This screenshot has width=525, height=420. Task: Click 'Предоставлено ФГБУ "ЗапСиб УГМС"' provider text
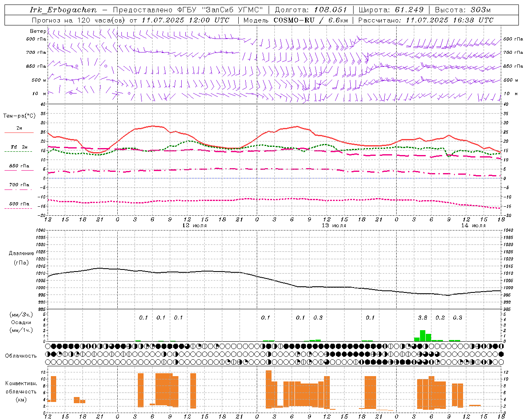pos(187,10)
